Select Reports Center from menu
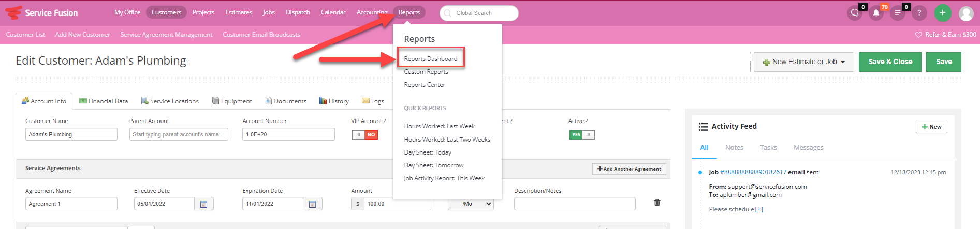The width and height of the screenshot is (980, 229). pos(425,85)
